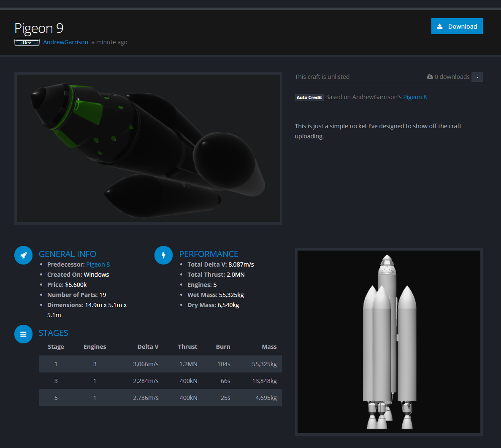Select the stage 1 table row
Image resolution: width=501 pixels, height=448 pixels.
160,364
